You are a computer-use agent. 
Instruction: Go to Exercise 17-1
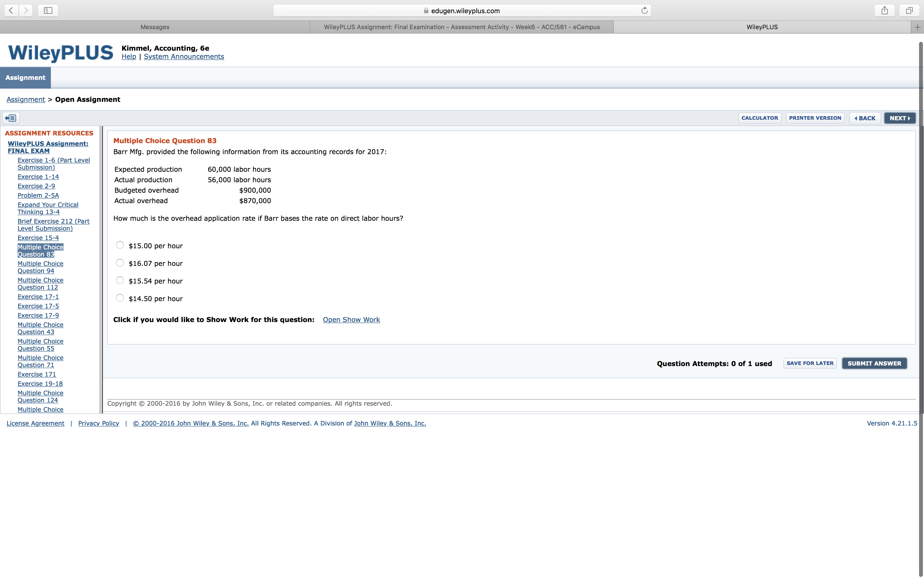click(38, 297)
